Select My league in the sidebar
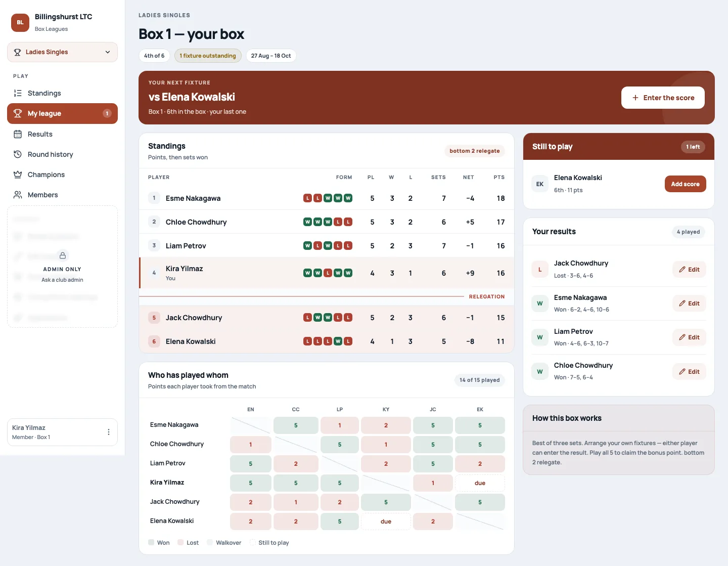Image resolution: width=728 pixels, height=566 pixels. (x=62, y=113)
